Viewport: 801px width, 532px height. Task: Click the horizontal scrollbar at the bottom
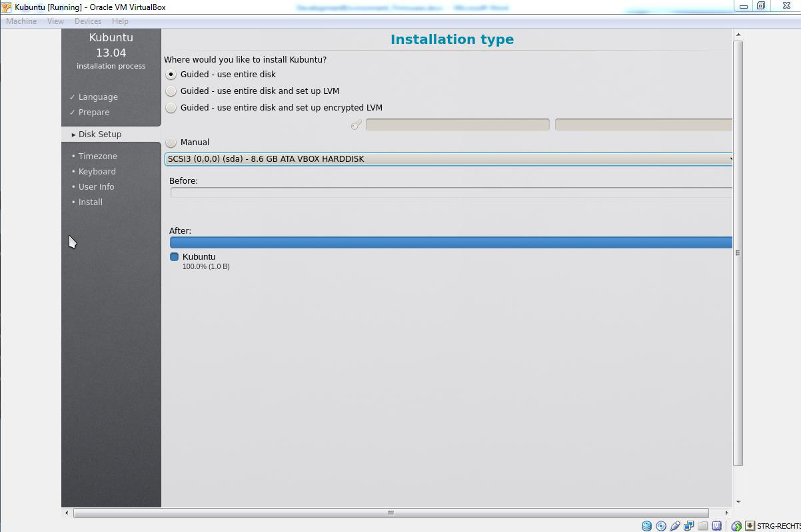[391, 513]
